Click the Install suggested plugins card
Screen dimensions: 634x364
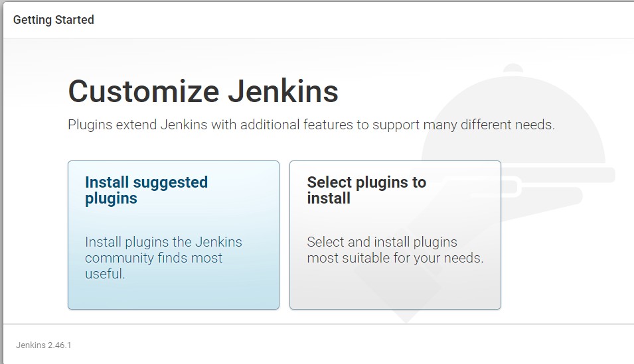coord(173,235)
